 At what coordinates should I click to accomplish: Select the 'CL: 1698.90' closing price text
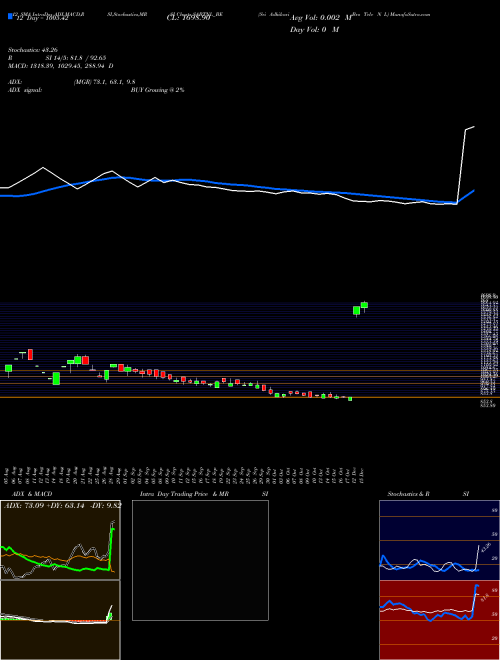click(188, 19)
